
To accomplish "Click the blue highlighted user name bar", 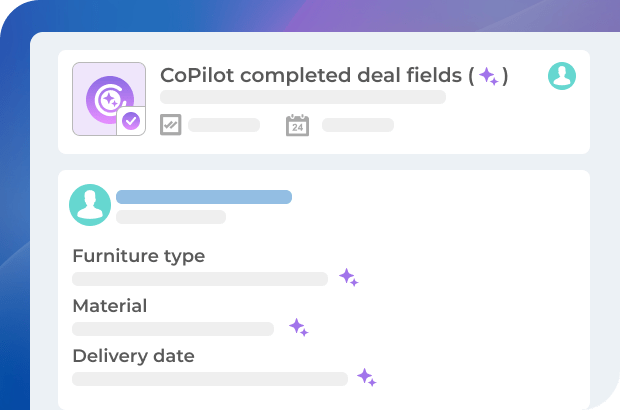I will pyautogui.click(x=204, y=197).
